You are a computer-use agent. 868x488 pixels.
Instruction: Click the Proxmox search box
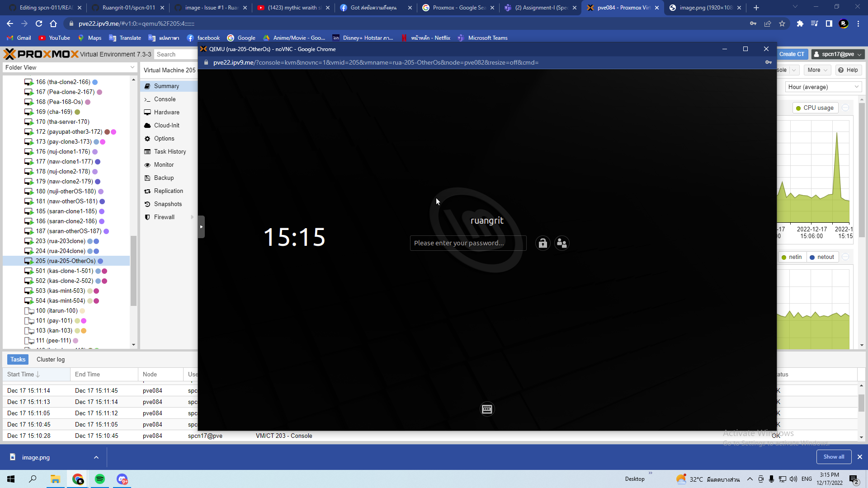click(176, 54)
